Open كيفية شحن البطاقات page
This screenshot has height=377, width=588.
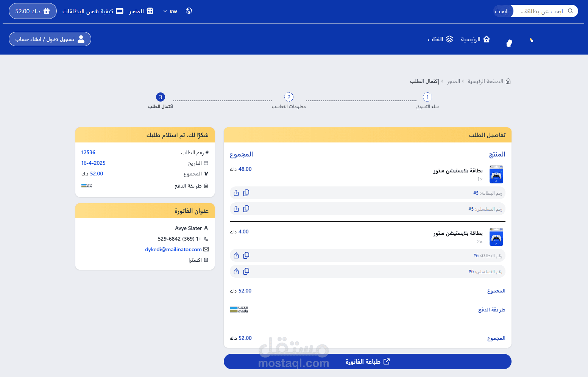(93, 11)
